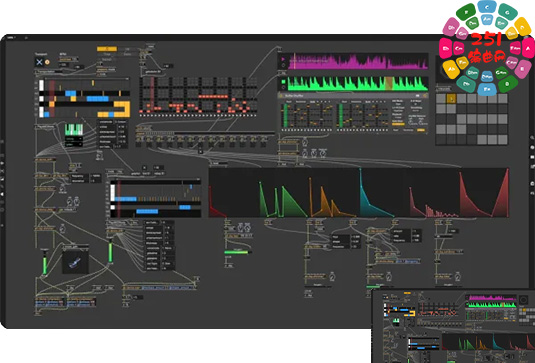Click the Buffer Shuffler device title bar
This screenshot has width=535, height=363.
pos(353,96)
